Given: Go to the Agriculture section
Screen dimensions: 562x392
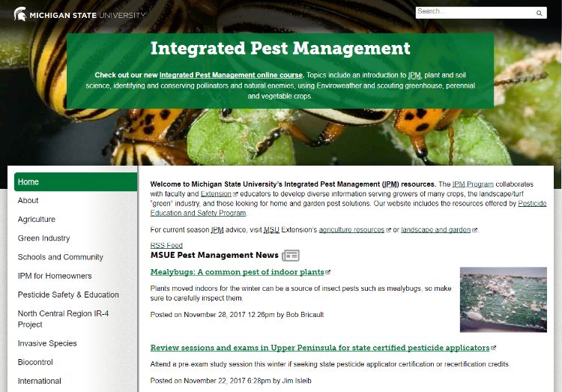Looking at the screenshot, I should point(37,220).
